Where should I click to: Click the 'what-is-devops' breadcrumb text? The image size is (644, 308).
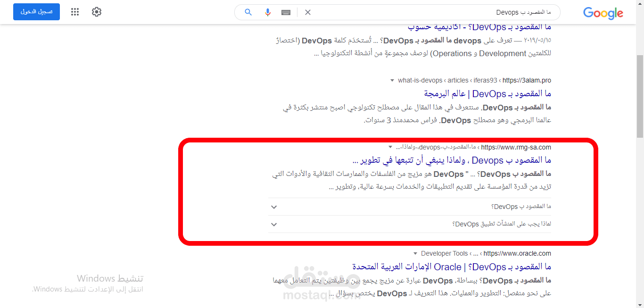coord(420,81)
